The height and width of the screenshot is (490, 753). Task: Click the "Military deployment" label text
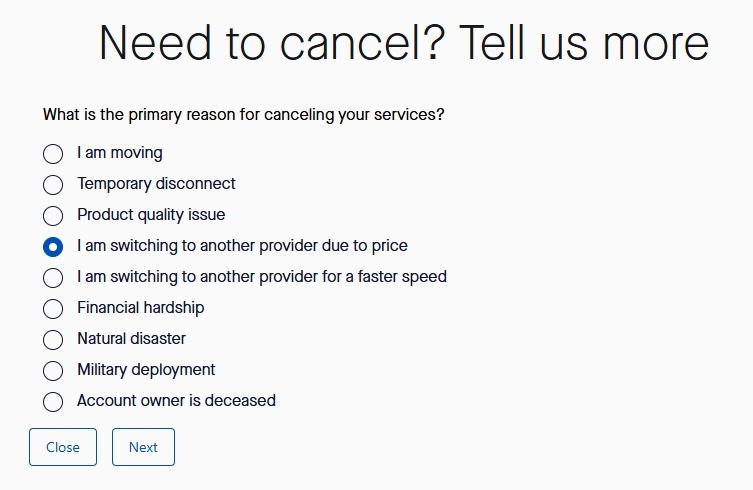pos(146,370)
